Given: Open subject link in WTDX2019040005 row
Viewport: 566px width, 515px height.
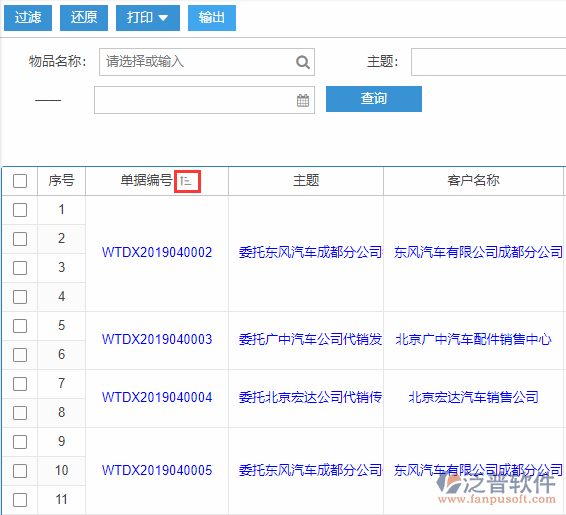Looking at the screenshot, I should point(310,471).
